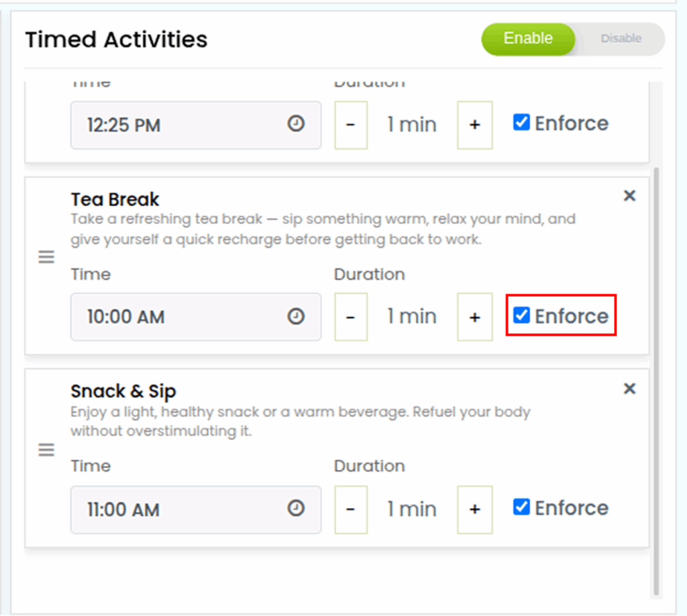Grab the Snack & Sip drag handle icon

pos(46,450)
